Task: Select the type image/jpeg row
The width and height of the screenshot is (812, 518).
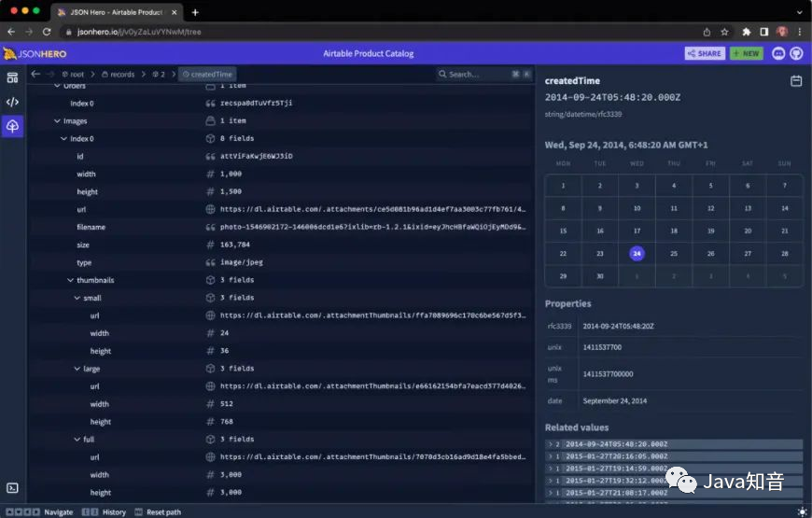Action: [281, 262]
